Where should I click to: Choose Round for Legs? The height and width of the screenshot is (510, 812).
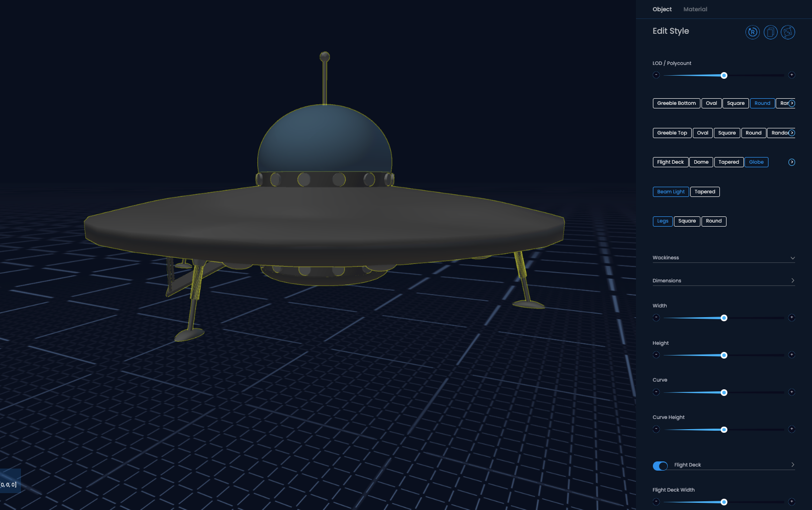point(714,221)
